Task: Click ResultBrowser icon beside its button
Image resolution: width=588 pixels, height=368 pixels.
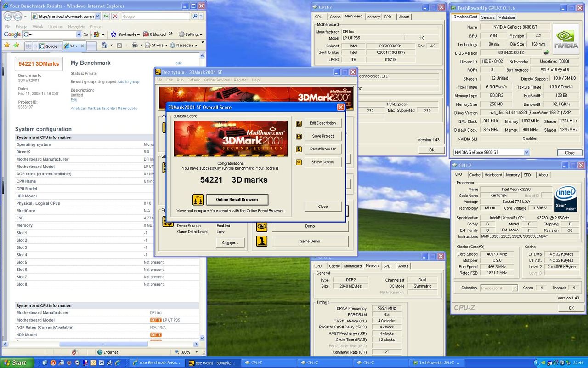Action: 299,149
